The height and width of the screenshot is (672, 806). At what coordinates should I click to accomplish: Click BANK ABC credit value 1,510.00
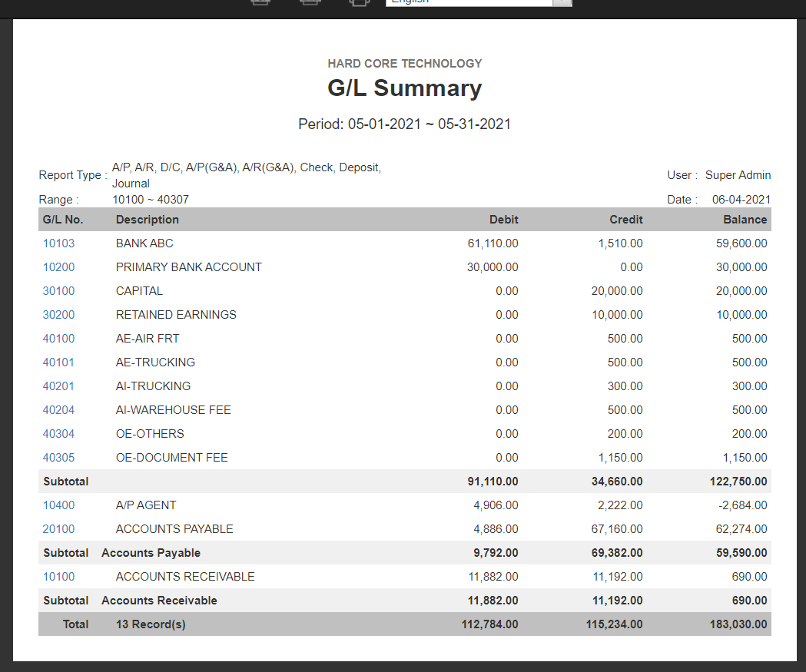620,243
